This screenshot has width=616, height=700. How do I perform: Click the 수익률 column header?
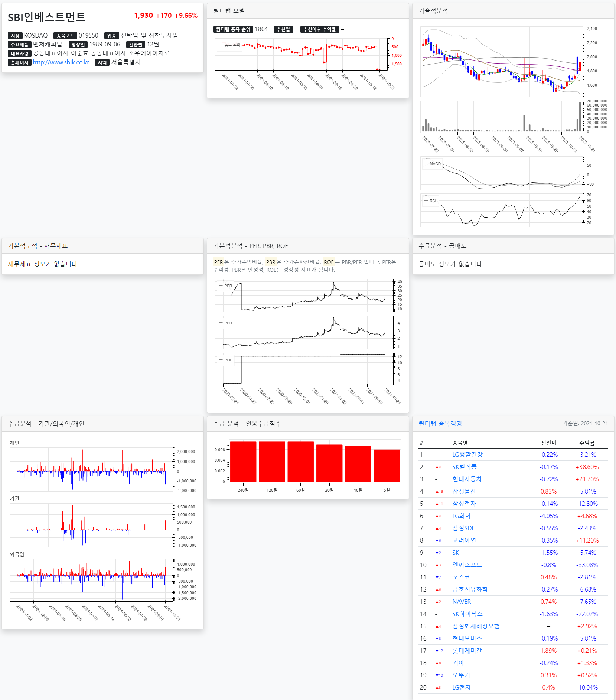tap(587, 443)
